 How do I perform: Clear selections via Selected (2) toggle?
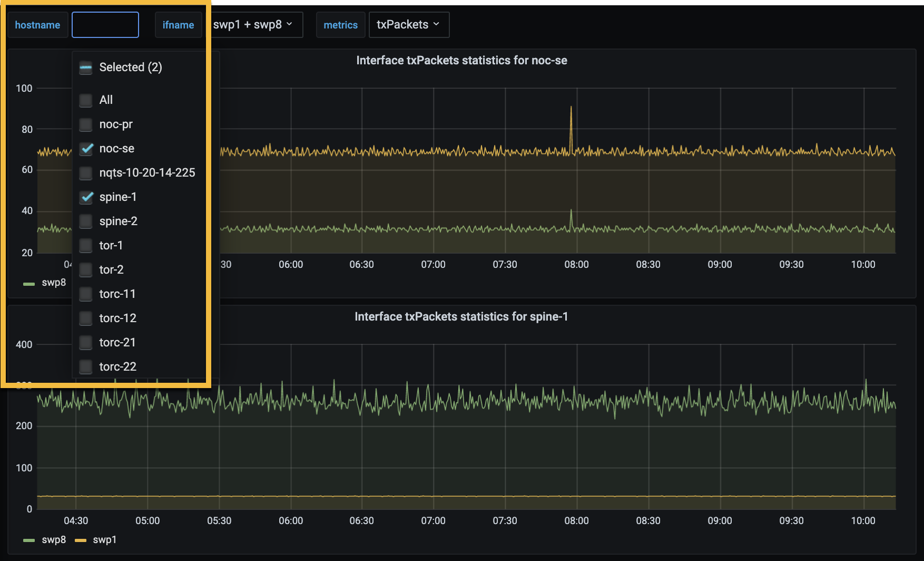tap(86, 67)
